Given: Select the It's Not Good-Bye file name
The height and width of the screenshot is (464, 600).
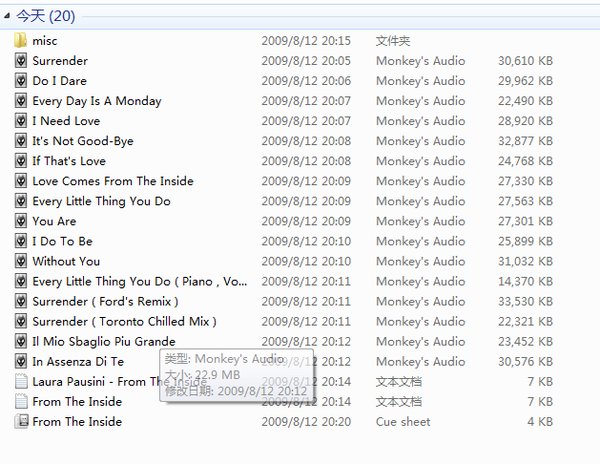Looking at the screenshot, I should click(x=83, y=141).
